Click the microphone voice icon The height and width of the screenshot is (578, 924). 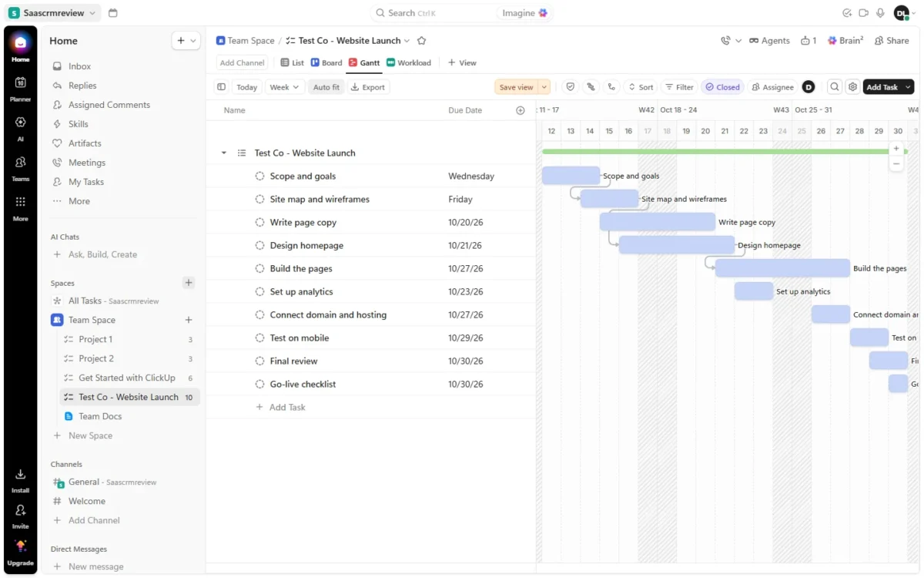[880, 13]
